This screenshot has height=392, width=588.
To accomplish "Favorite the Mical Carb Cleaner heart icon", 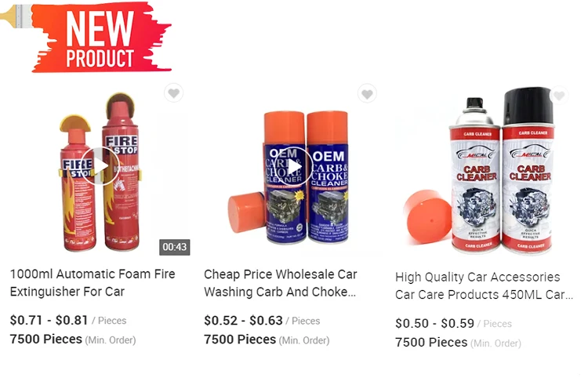I will (559, 96).
